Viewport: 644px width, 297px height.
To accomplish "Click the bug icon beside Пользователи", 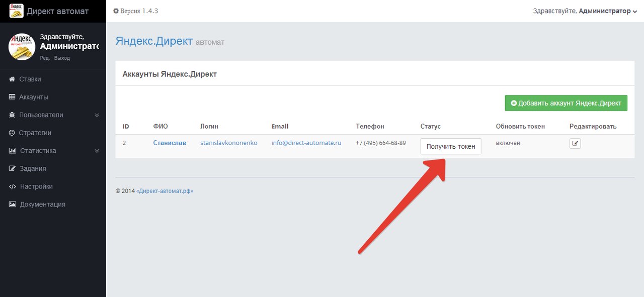I will [12, 115].
